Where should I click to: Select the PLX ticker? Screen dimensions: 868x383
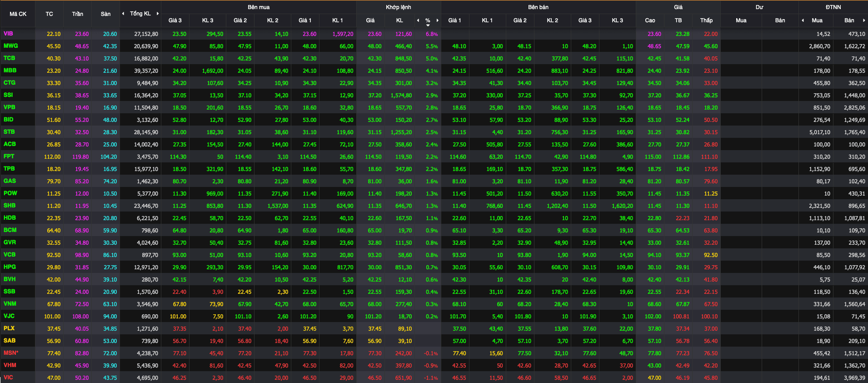point(9,328)
